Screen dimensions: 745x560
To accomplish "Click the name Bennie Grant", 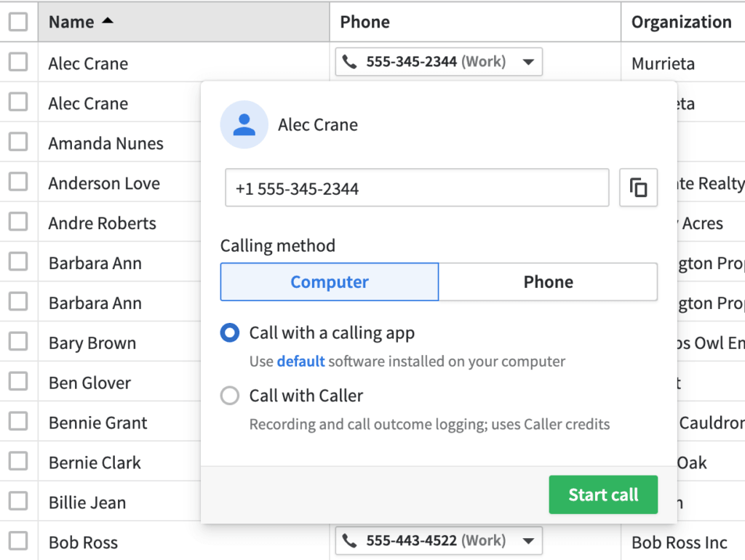I will tap(98, 423).
